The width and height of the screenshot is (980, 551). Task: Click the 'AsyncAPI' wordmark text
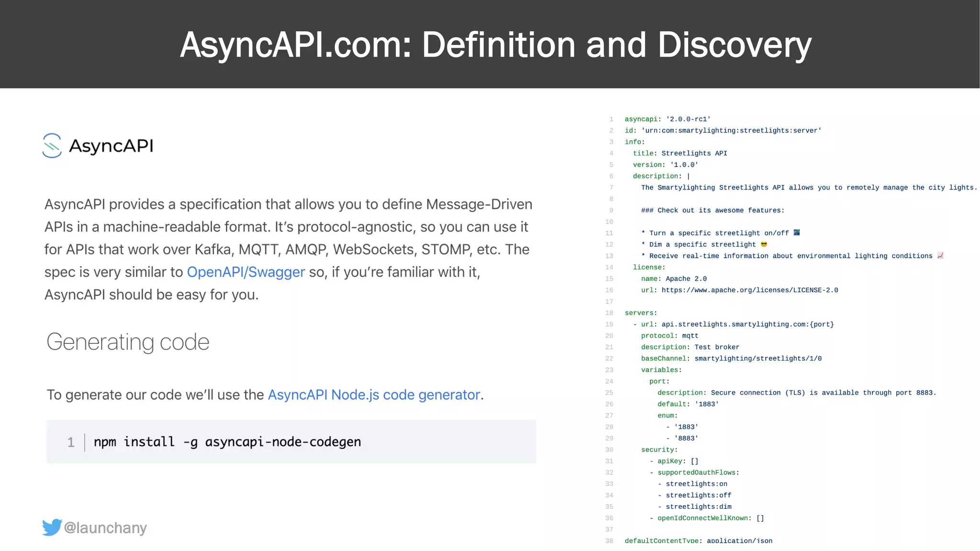111,146
